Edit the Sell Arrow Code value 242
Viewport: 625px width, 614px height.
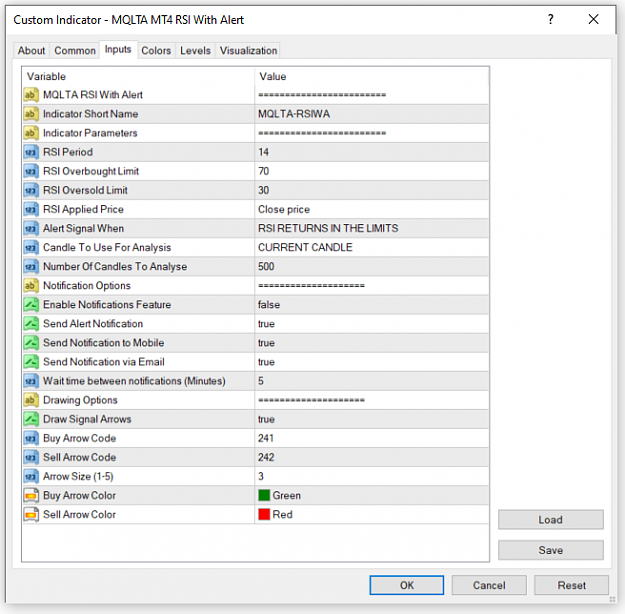point(371,458)
